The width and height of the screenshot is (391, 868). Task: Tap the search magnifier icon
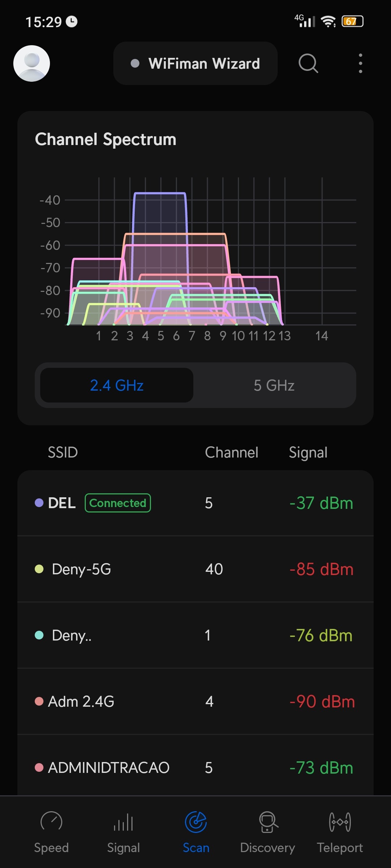[x=308, y=64]
